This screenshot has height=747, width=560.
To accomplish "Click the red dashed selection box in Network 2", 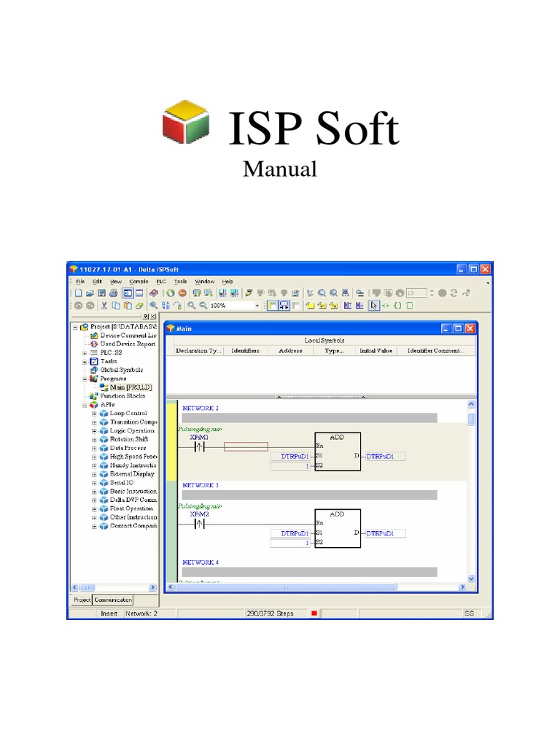I will point(246,446).
